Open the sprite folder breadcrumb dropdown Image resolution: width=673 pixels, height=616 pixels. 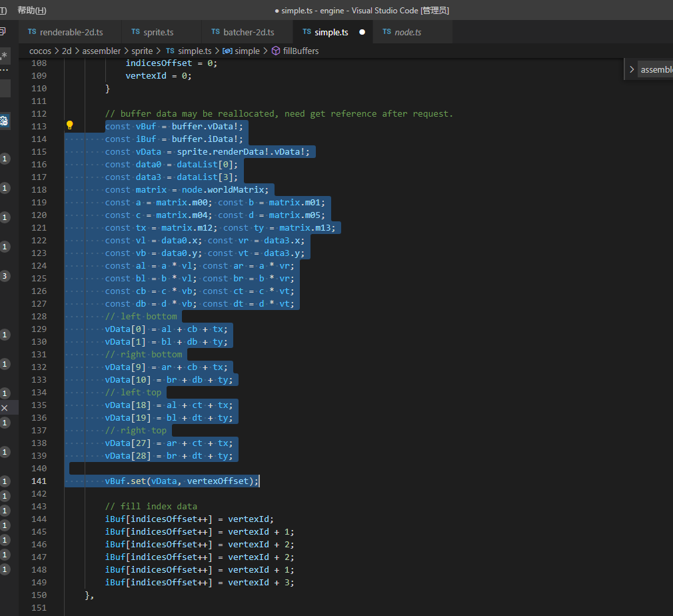[x=142, y=51]
